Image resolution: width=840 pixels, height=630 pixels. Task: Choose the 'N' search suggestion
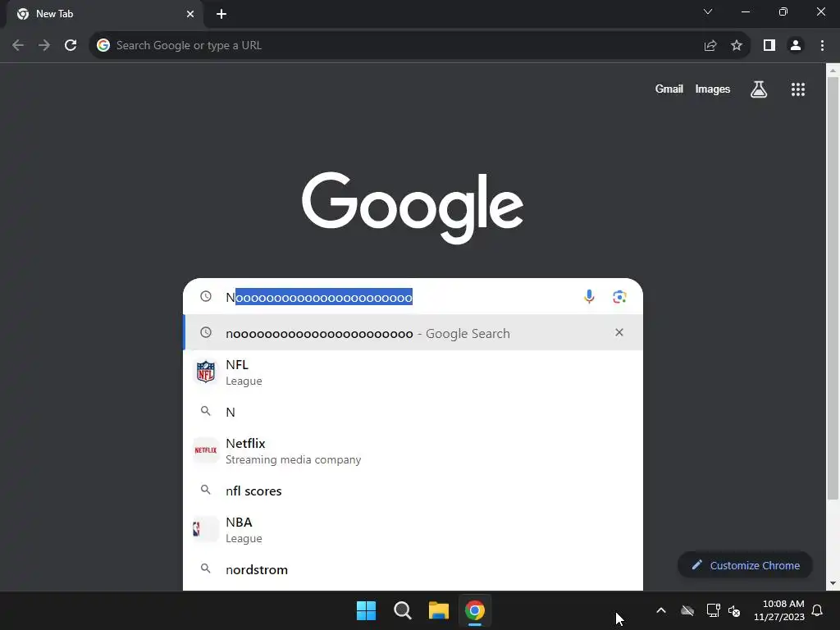pos(413,412)
